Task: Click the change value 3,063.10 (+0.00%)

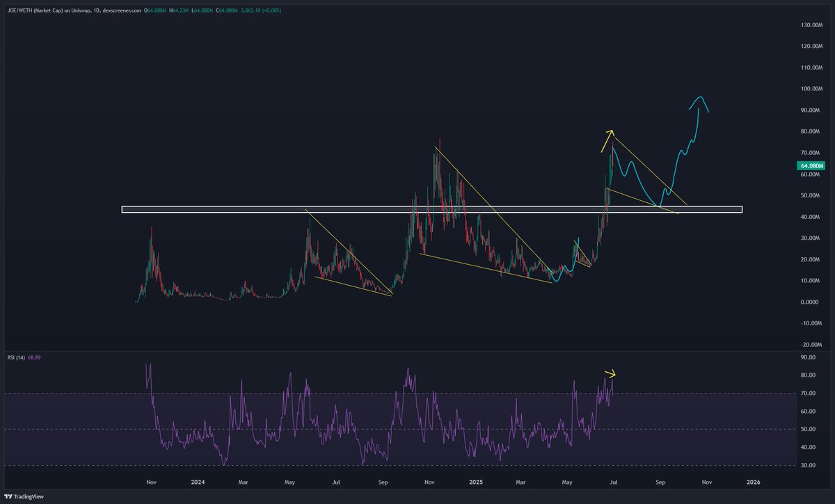Action: [260, 10]
